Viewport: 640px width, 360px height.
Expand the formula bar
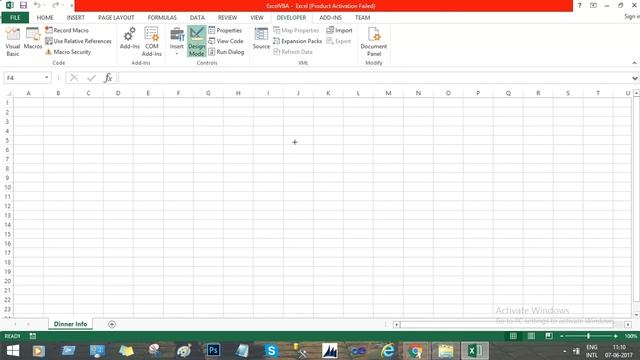tap(635, 78)
